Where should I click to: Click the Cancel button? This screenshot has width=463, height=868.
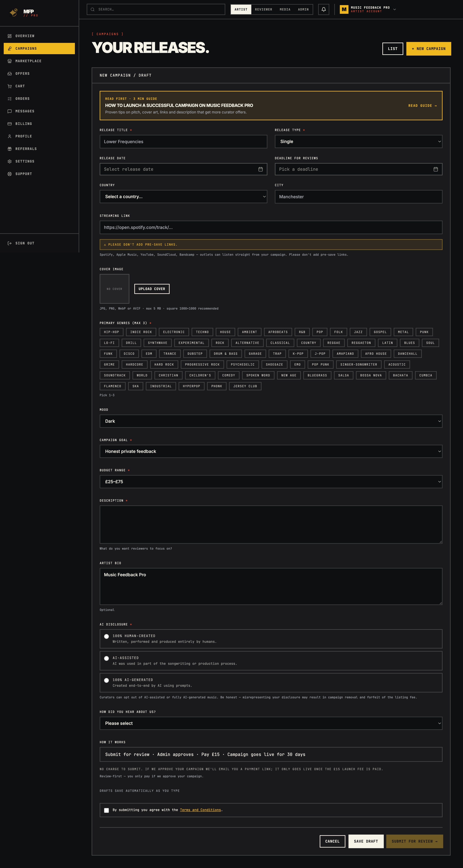point(332,841)
